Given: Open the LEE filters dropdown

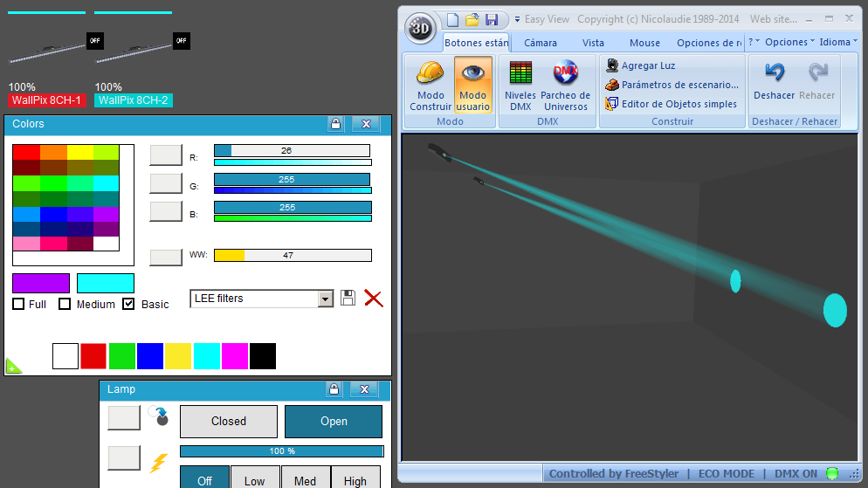Looking at the screenshot, I should (x=326, y=299).
